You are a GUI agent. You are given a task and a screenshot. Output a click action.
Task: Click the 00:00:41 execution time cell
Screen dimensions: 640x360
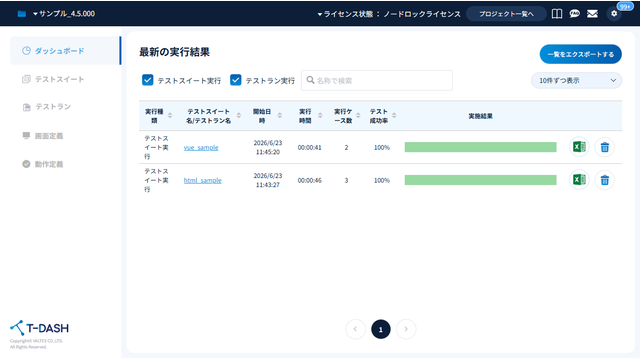coord(309,147)
